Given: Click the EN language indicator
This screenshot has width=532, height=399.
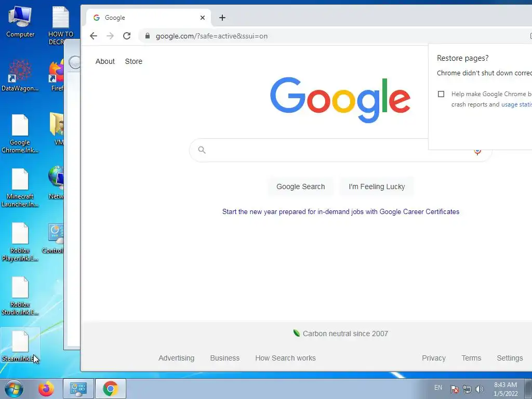Looking at the screenshot, I should coord(438,388).
